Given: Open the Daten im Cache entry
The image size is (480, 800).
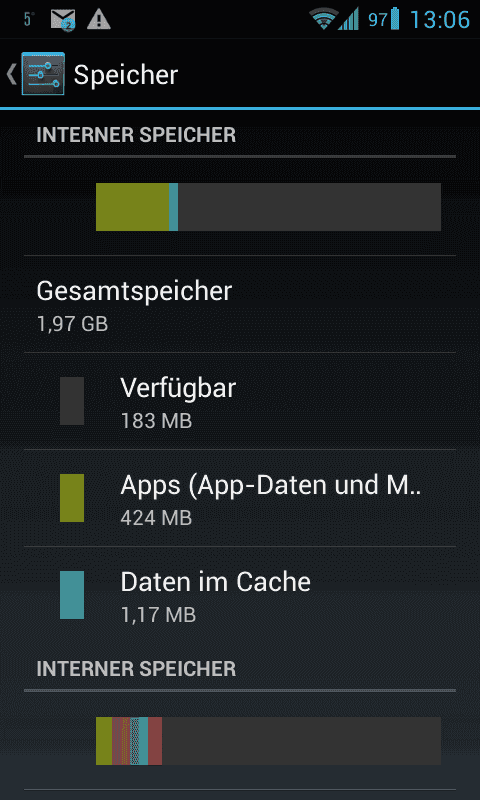Looking at the screenshot, I should click(x=240, y=595).
